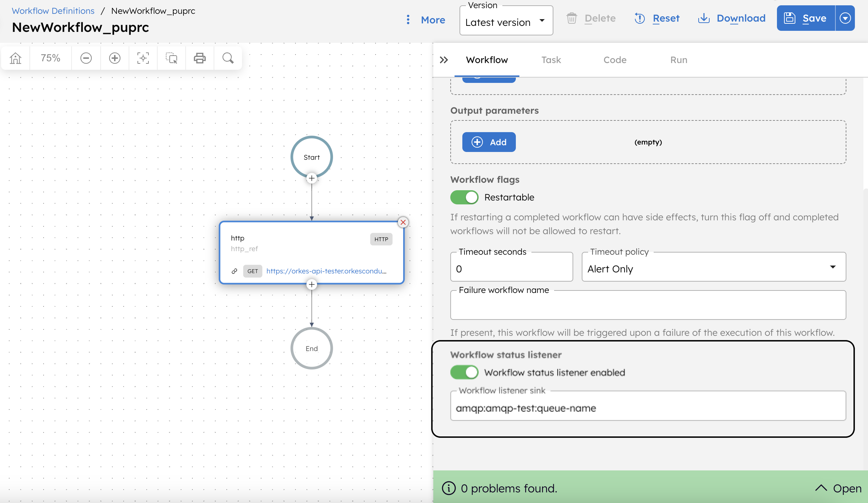Click the '0 problems found.' status text
The height and width of the screenshot is (503, 868).
click(x=509, y=488)
